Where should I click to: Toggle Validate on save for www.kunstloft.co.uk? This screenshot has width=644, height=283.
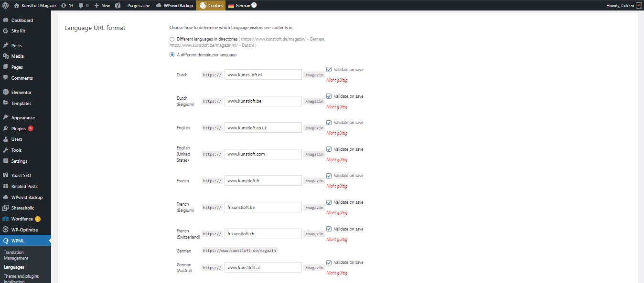tap(329, 123)
